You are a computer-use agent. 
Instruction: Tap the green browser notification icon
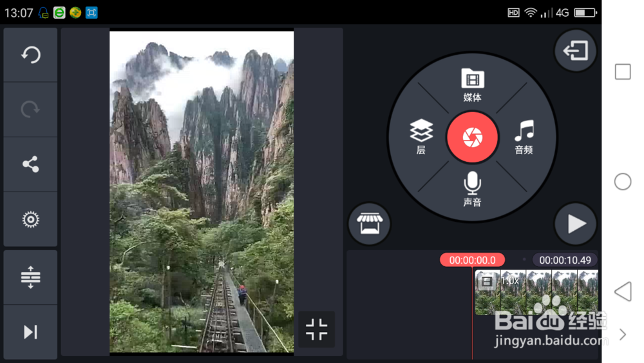coord(59,13)
